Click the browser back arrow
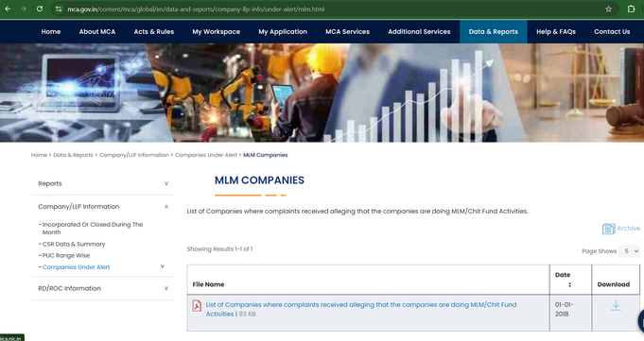Viewport: 644px width, 341px height. [8, 9]
